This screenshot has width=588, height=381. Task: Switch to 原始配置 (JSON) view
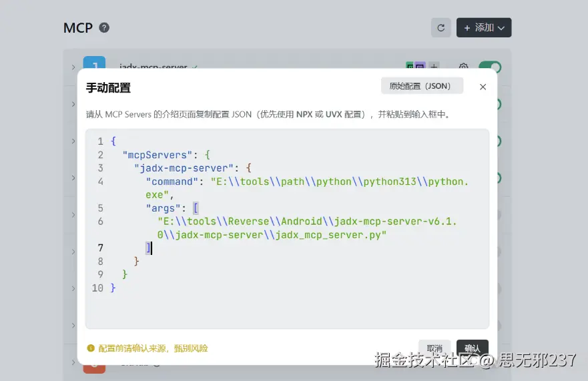coord(422,86)
